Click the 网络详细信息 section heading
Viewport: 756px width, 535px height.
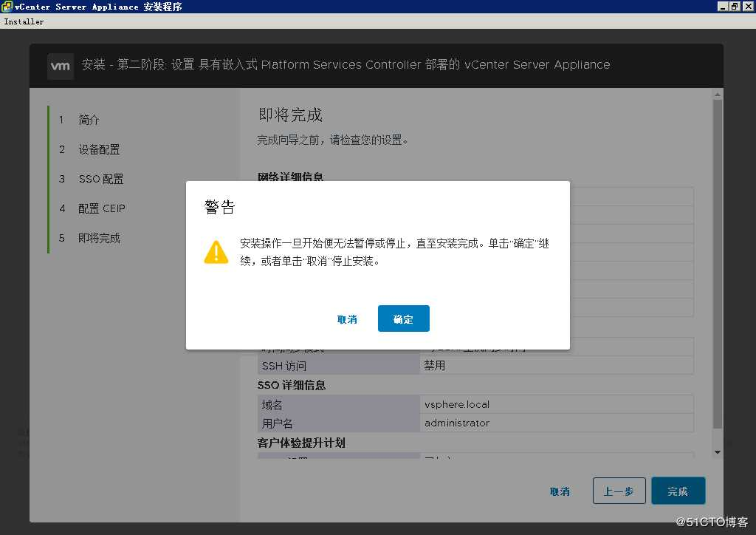tap(291, 177)
